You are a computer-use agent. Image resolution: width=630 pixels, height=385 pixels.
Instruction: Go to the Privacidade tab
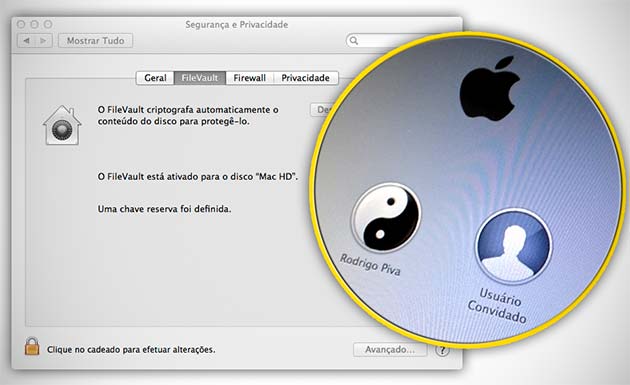[x=305, y=78]
